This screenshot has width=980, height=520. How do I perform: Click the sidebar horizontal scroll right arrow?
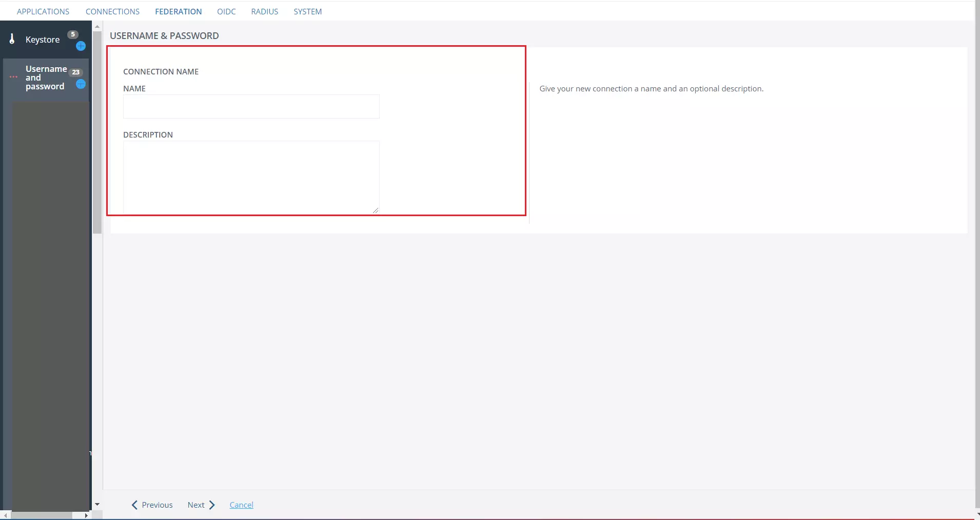[86, 515]
